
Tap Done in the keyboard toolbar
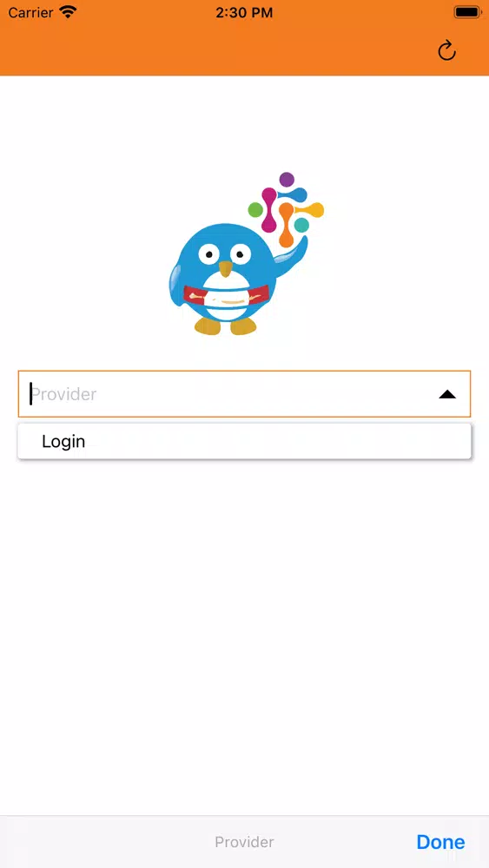pyautogui.click(x=440, y=842)
